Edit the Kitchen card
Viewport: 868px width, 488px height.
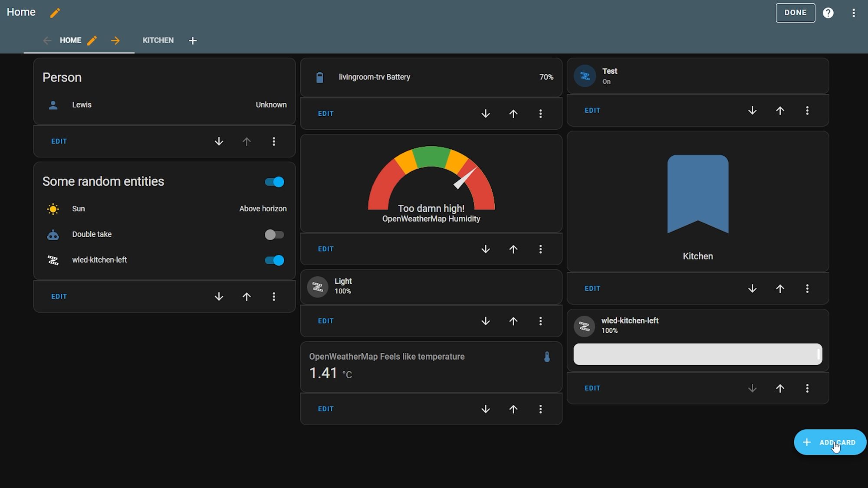coord(592,288)
